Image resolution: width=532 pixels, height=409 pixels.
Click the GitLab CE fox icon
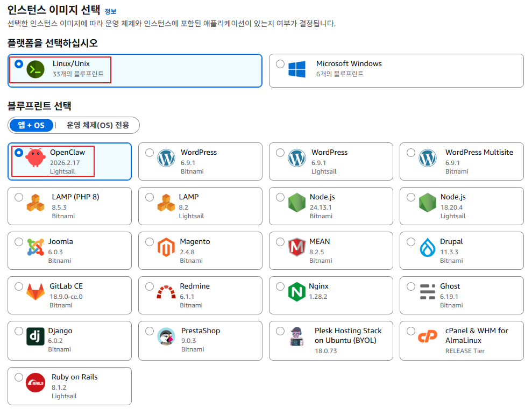point(36,292)
